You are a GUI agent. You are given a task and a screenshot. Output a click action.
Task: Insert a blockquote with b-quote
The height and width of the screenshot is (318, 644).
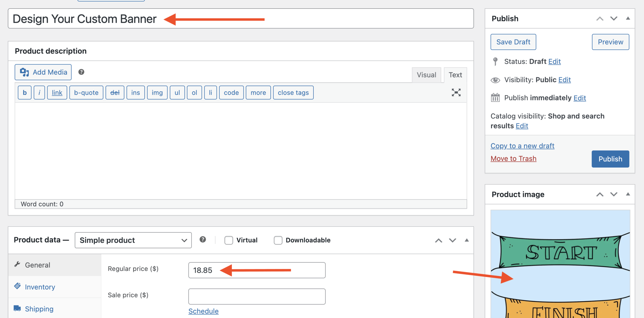point(86,92)
